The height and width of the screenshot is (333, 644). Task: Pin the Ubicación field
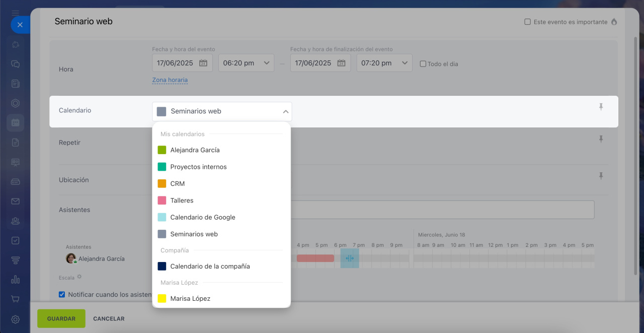[x=601, y=176]
